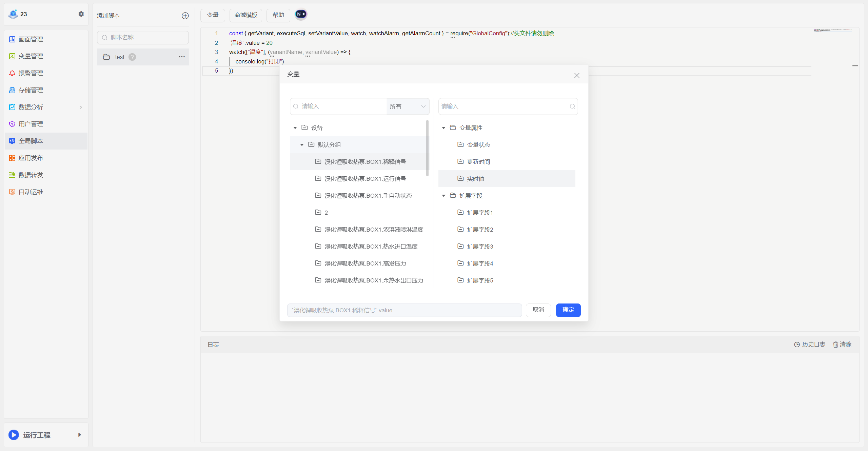This screenshot has height=451, width=868.
Task: Click the variable tree vertical scrollbar
Action: (x=427, y=148)
